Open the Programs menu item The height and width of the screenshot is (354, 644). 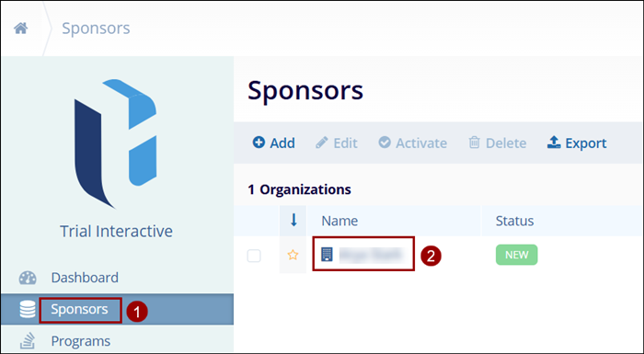tap(81, 341)
